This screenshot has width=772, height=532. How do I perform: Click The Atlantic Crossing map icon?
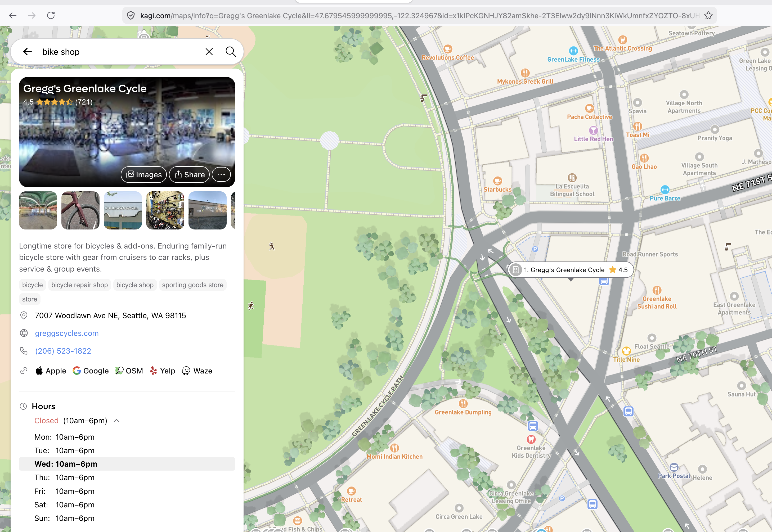pos(622,40)
